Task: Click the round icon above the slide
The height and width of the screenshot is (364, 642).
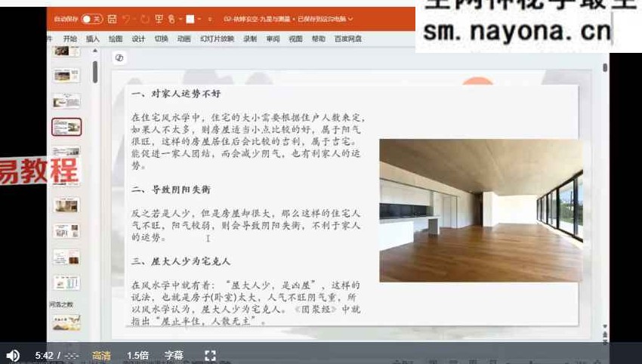Action: [119, 57]
